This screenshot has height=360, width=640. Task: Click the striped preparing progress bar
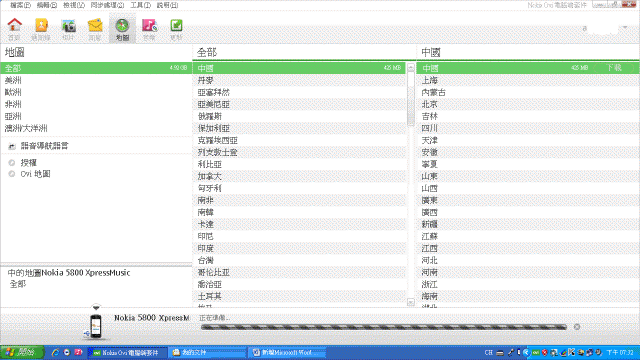tap(384, 327)
